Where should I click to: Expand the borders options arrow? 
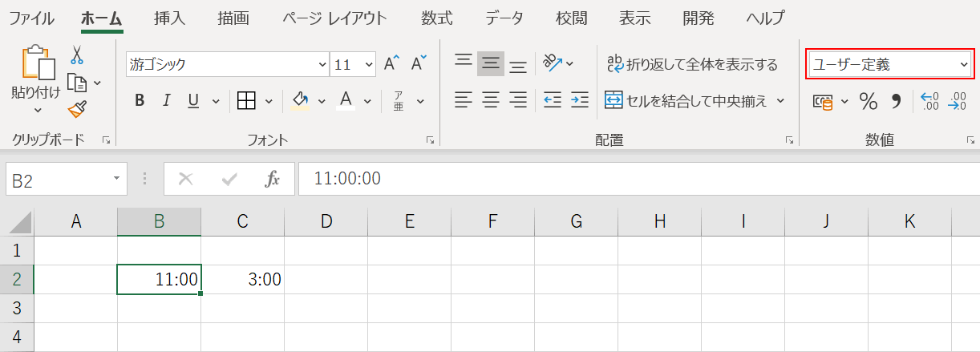tap(269, 101)
